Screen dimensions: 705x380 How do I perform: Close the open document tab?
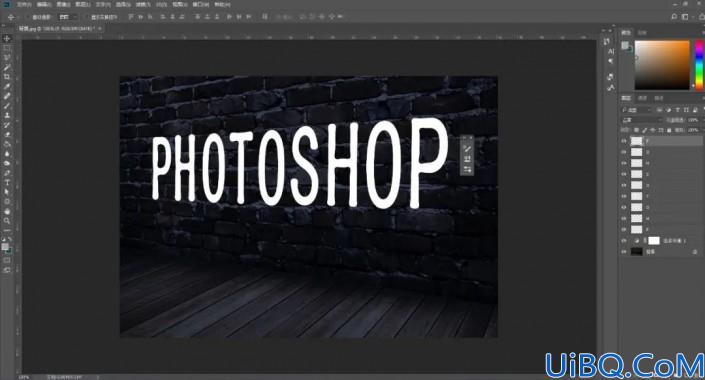[x=99, y=28]
